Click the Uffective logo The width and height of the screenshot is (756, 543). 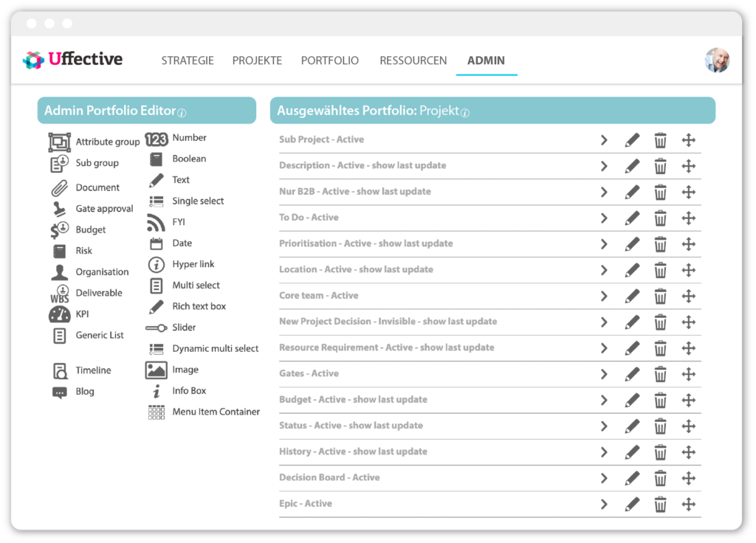pos(73,59)
